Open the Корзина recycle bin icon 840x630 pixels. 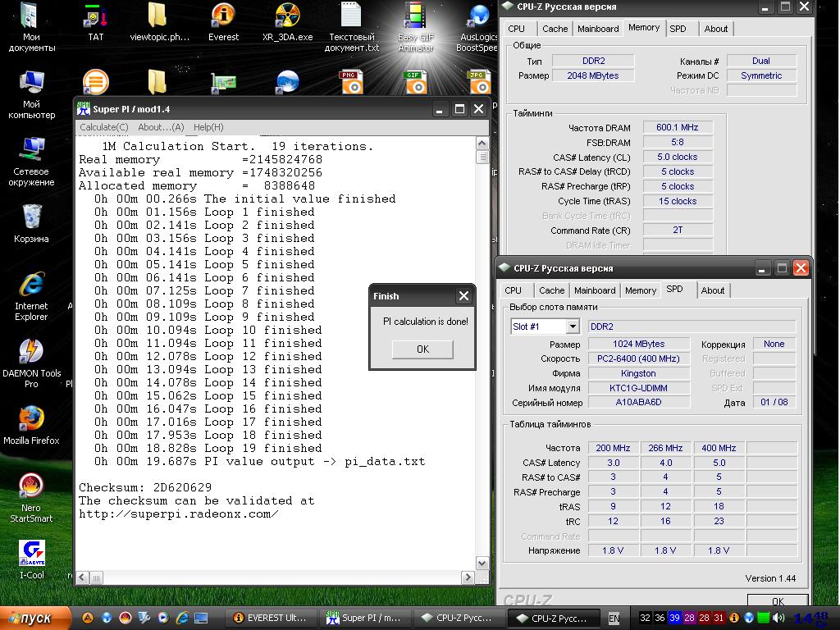[31, 224]
